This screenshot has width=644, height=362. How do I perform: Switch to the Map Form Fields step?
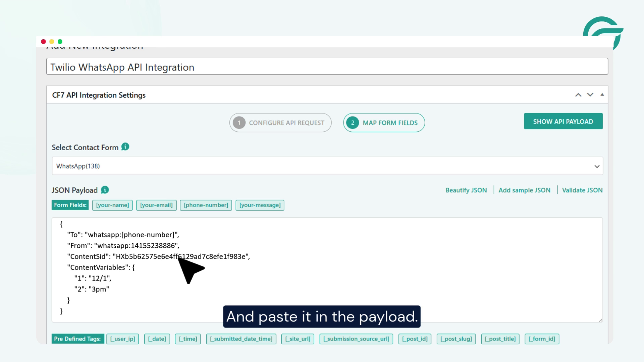[x=384, y=123]
